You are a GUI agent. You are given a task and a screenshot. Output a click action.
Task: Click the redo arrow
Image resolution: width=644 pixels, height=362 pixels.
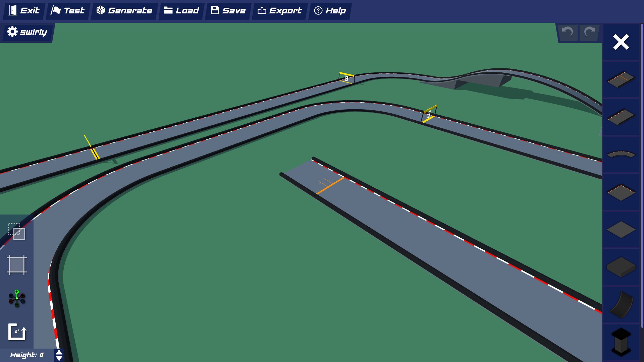[x=589, y=33]
